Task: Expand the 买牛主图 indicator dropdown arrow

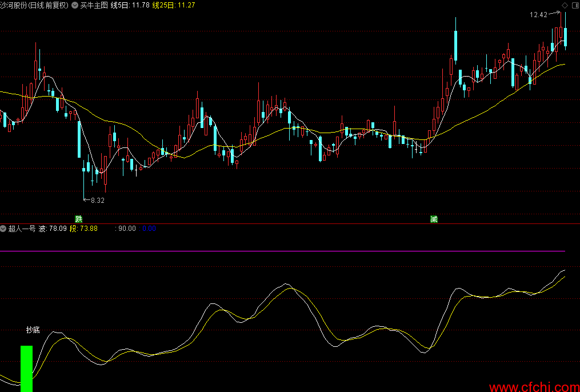Action: tap(75, 5)
